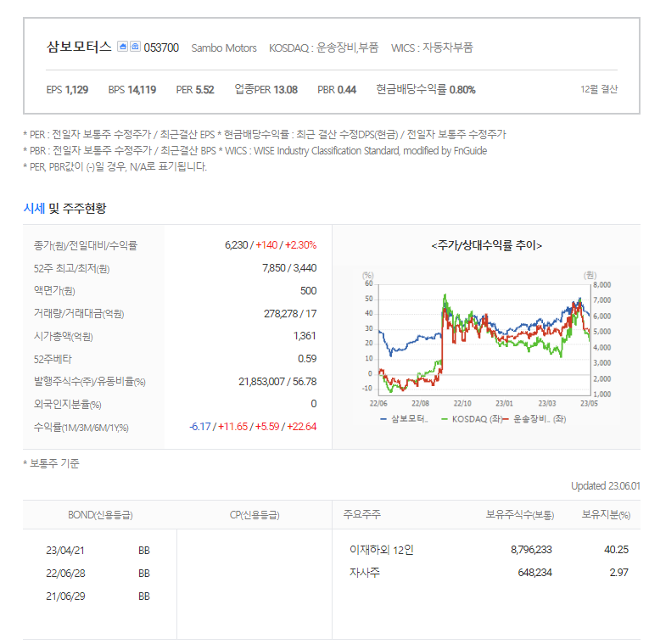Select the PBR 0.44 value

pyautogui.click(x=337, y=90)
